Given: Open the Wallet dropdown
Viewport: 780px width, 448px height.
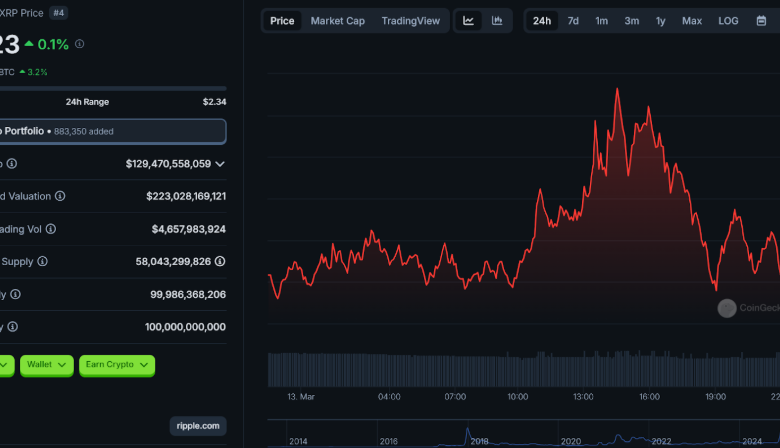Looking at the screenshot, I should coord(48,366).
